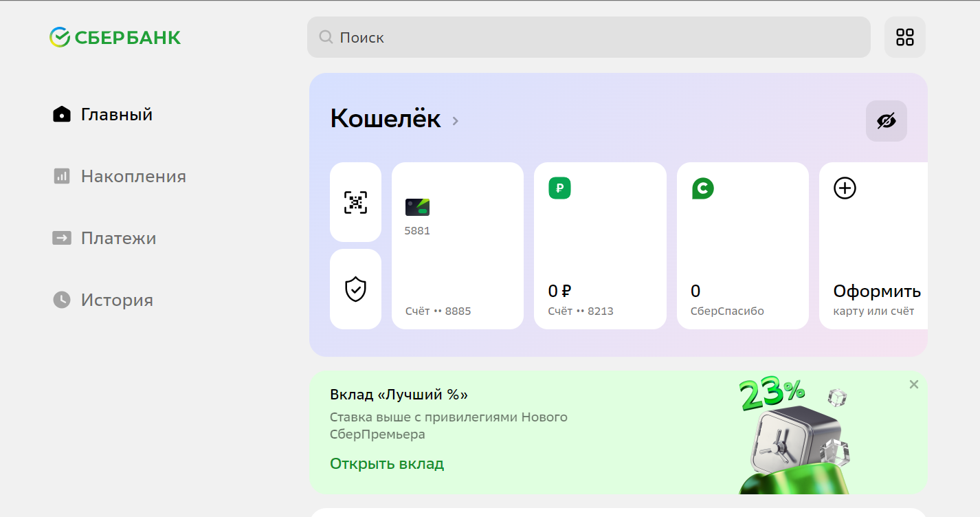Click Ставка выше с привилегиями description
Image resolution: width=980 pixels, height=517 pixels.
pos(449,426)
